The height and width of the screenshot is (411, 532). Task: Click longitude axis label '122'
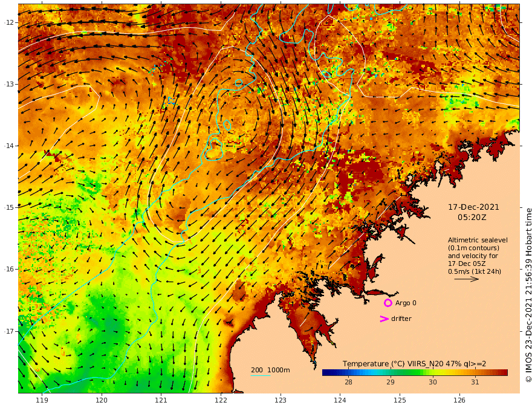pos(221,400)
